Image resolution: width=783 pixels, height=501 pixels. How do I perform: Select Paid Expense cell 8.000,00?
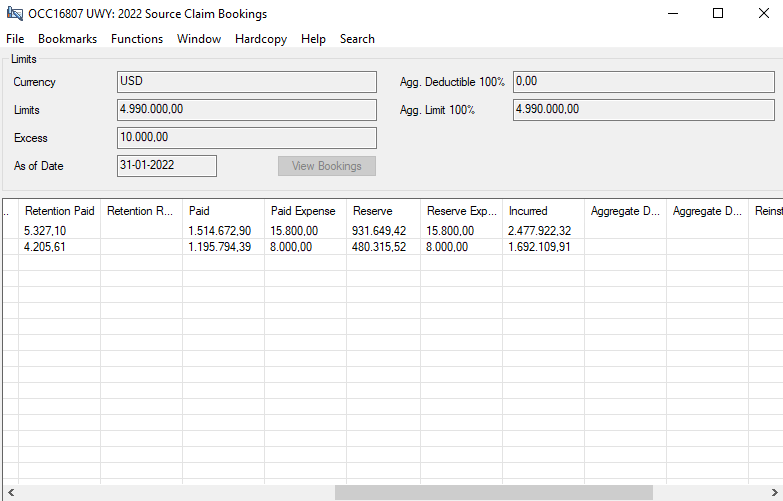tap(305, 247)
